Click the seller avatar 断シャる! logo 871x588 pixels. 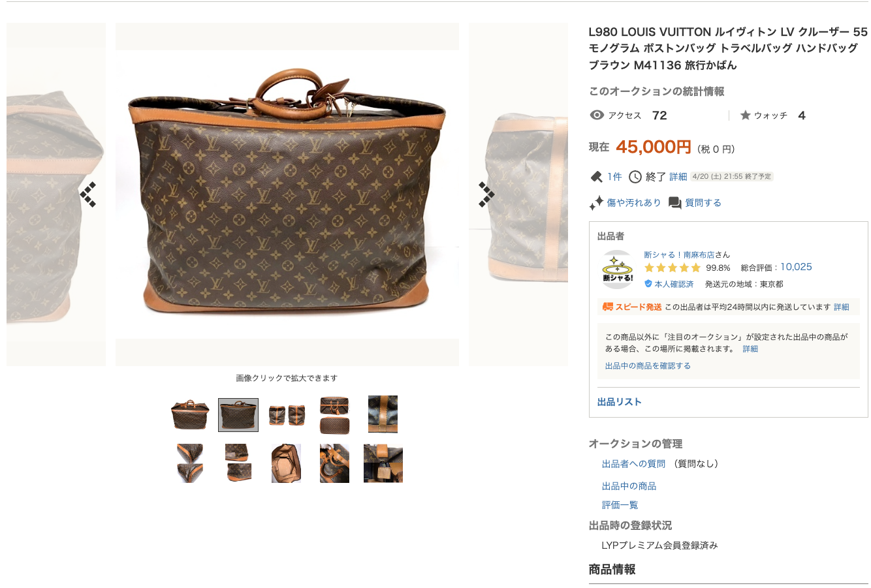pos(617,270)
